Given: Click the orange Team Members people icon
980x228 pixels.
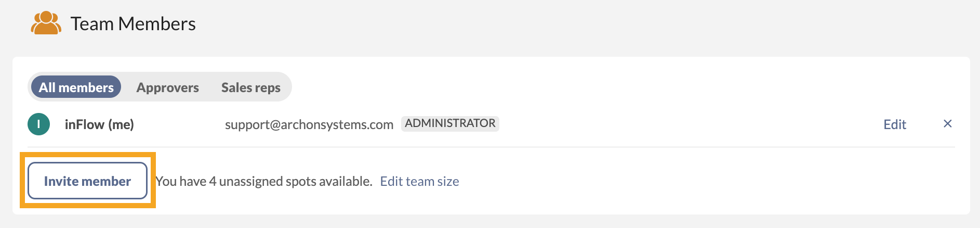Looking at the screenshot, I should (46, 23).
